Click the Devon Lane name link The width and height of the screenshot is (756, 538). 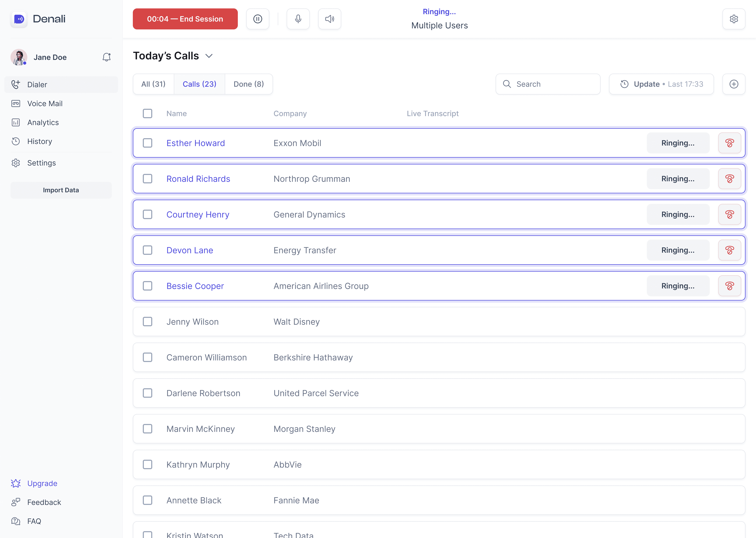[190, 250]
